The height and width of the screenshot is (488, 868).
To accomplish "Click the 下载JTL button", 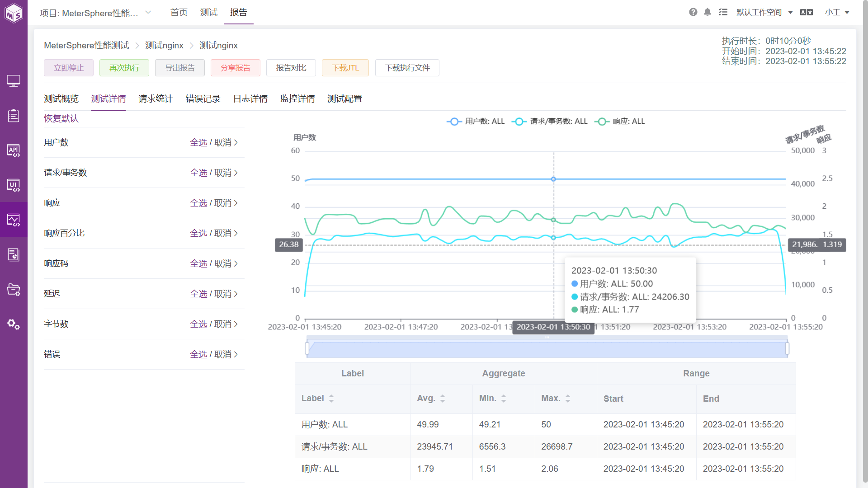I will point(345,68).
